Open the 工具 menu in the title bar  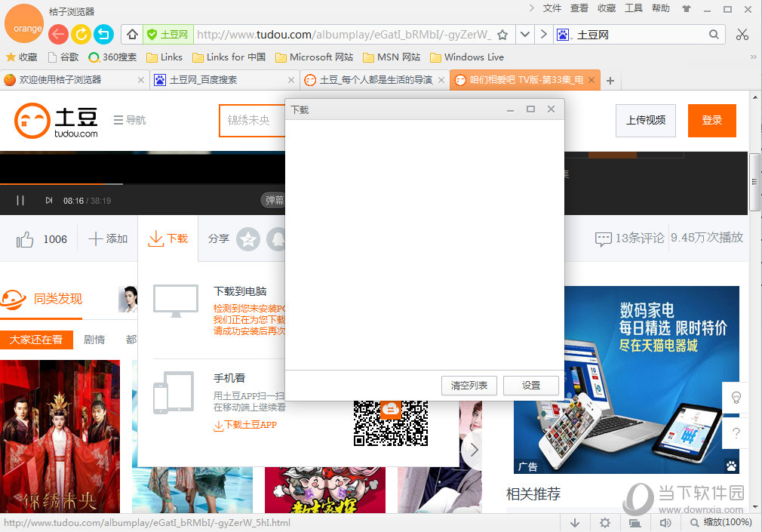(634, 8)
